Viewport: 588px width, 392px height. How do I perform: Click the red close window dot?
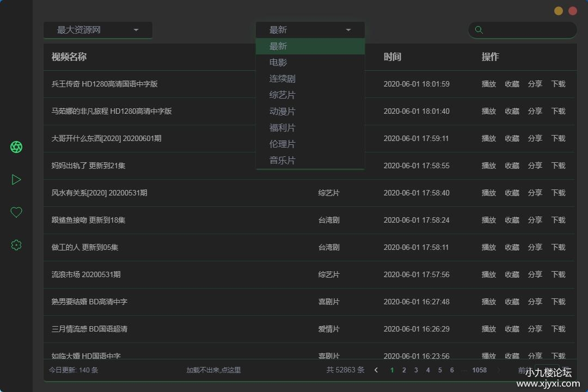[x=573, y=11]
